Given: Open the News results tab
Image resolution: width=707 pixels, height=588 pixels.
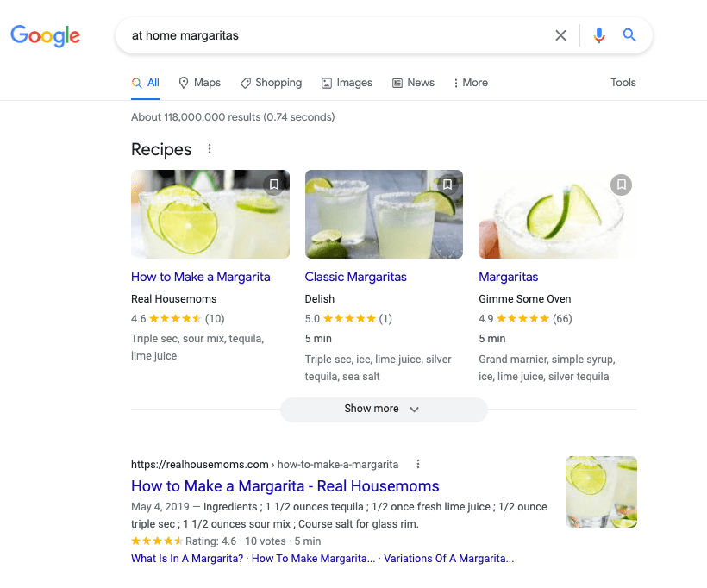Looking at the screenshot, I should pyautogui.click(x=413, y=83).
